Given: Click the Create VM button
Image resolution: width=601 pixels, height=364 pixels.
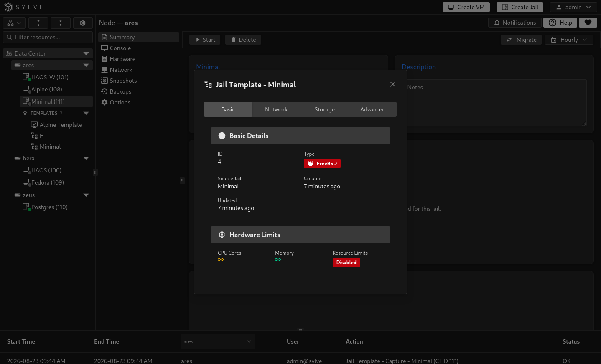Looking at the screenshot, I should pos(466,7).
